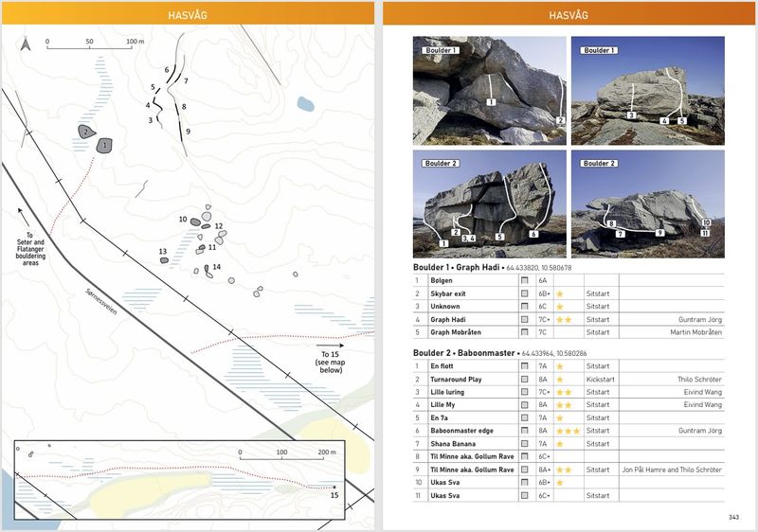Viewport: 758px width, 532px height.
Task: Click the star in Ukas Sva 6B+ row
Action: (560, 482)
